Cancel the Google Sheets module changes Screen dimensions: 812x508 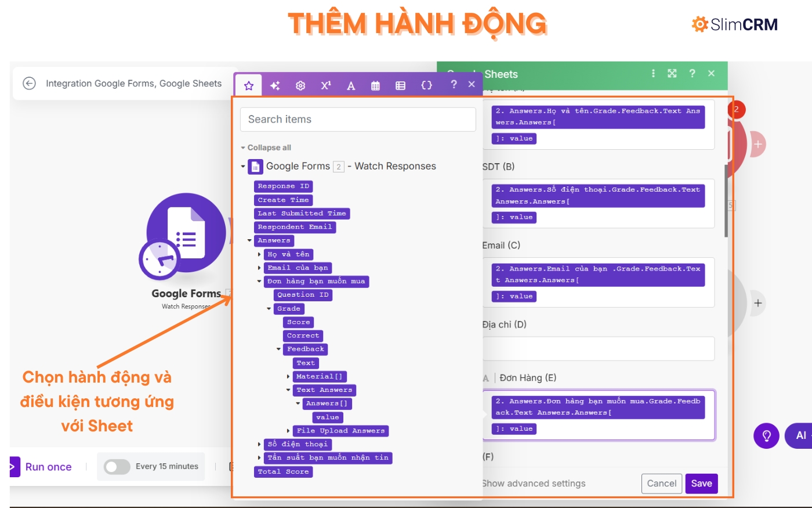pos(662,484)
